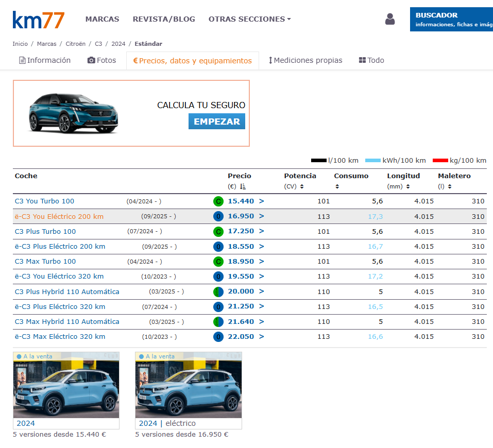Image resolution: width=493 pixels, height=448 pixels.
Task: Expand the Otras Secciones dropdown menu
Action: (x=249, y=19)
